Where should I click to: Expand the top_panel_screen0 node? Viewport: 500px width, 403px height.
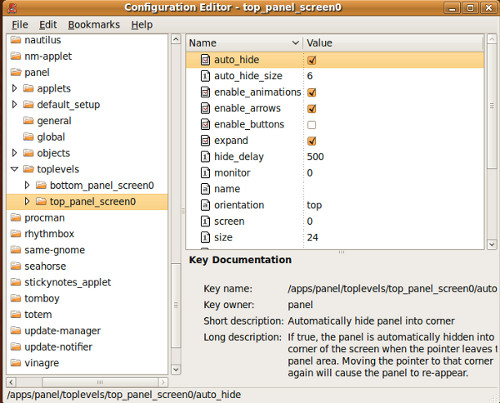tap(27, 201)
